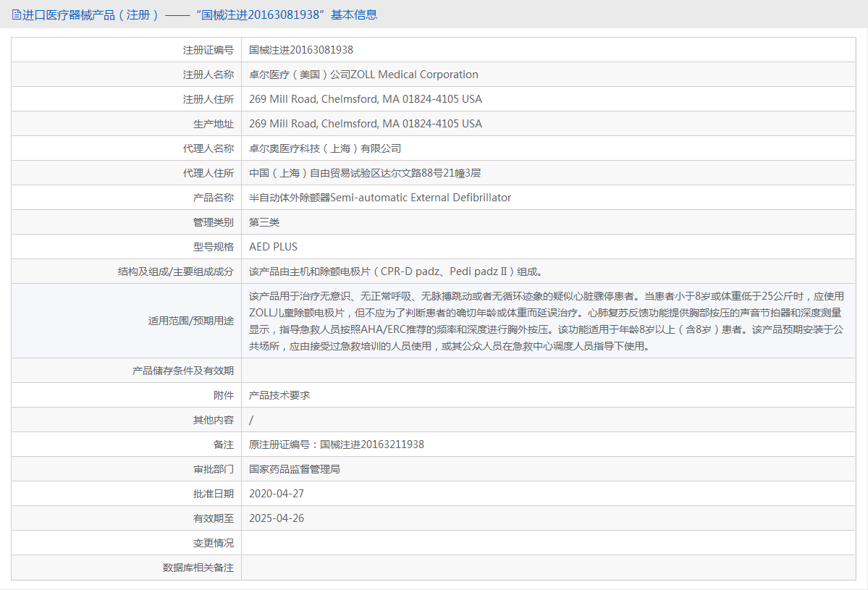The image size is (868, 590).
Task: Click the 代理人名称 label cell
Action: click(x=126, y=148)
